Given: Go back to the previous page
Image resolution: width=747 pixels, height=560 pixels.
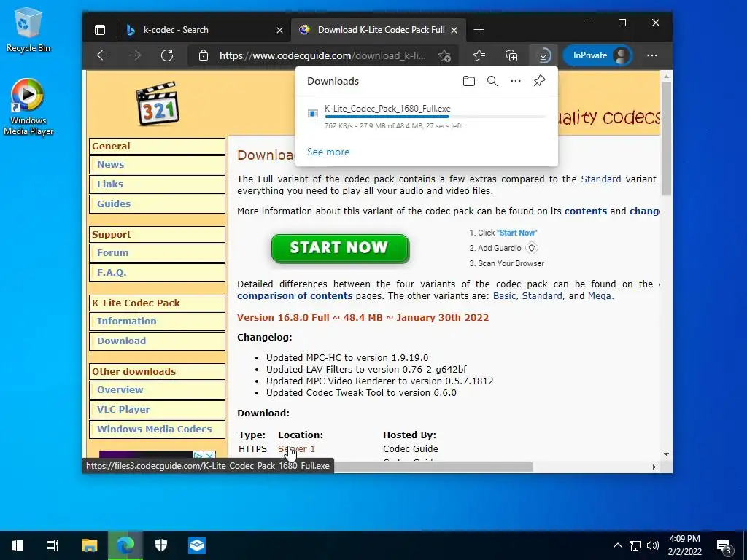Looking at the screenshot, I should coord(103,55).
